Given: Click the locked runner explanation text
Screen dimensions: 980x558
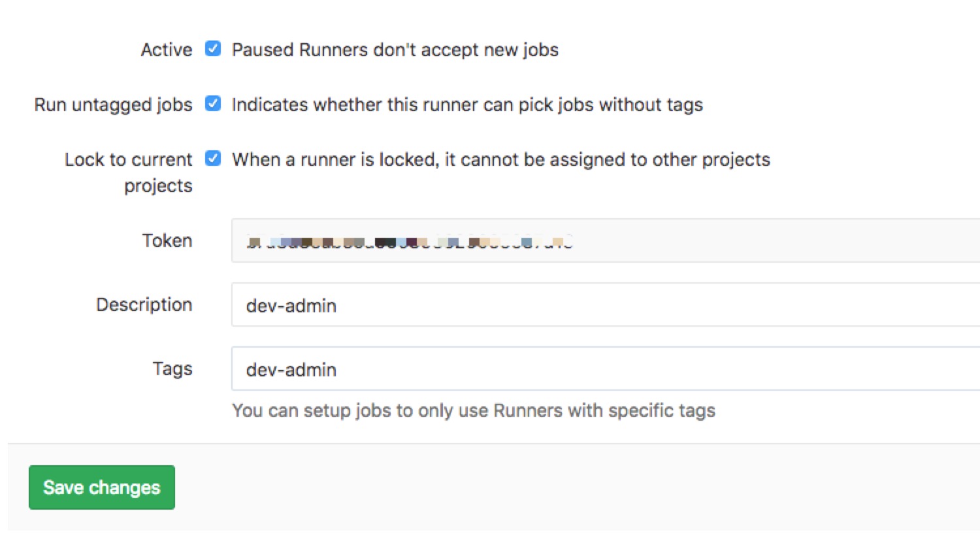Looking at the screenshot, I should click(x=501, y=159).
